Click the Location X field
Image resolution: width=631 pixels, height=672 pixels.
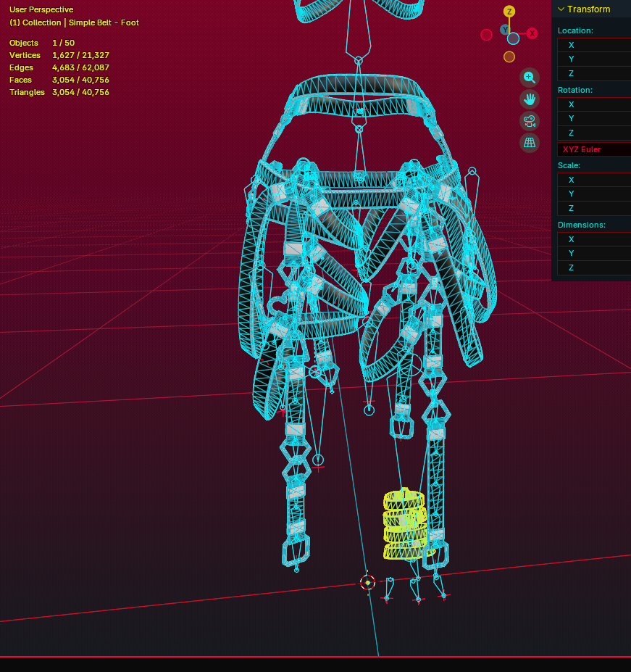point(594,45)
